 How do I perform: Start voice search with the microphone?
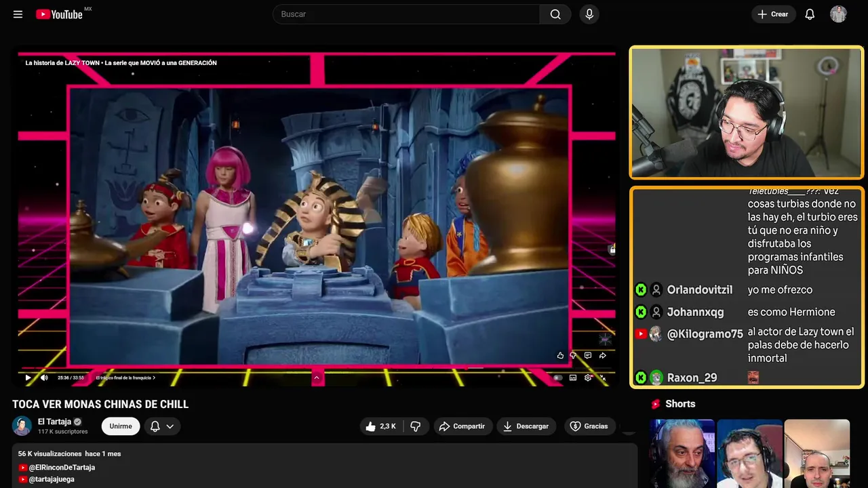[589, 14]
